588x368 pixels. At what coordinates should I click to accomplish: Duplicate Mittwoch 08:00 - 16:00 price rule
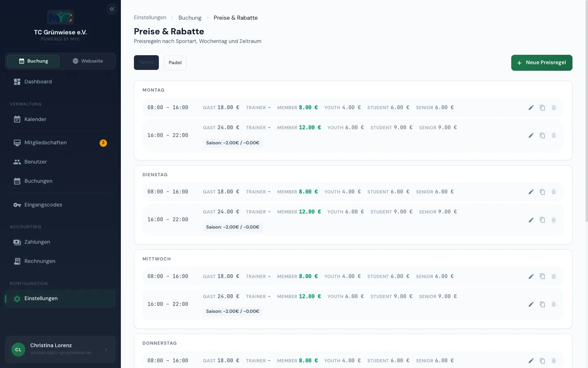pyautogui.click(x=542, y=276)
